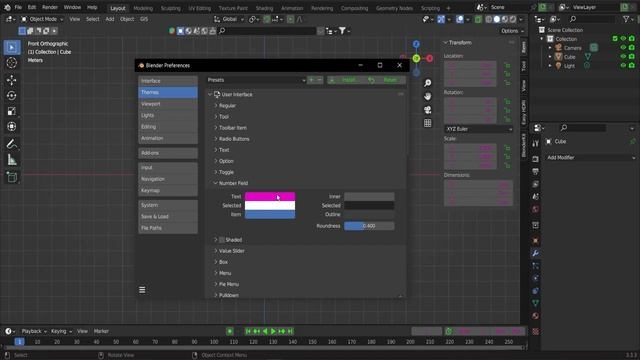This screenshot has height=360, width=640.
Task: Switch to the Shading workspace tab
Action: coord(264,8)
